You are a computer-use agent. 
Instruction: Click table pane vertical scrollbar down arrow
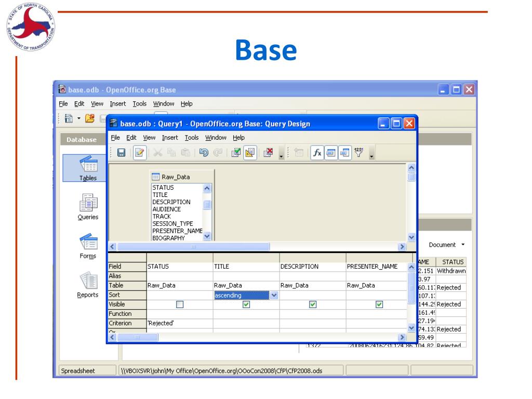pyautogui.click(x=411, y=237)
